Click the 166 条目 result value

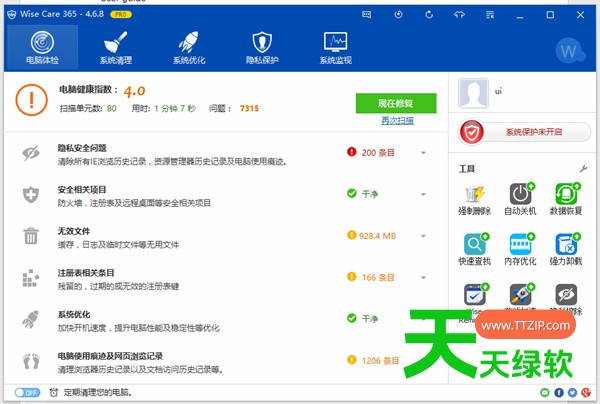tap(378, 277)
